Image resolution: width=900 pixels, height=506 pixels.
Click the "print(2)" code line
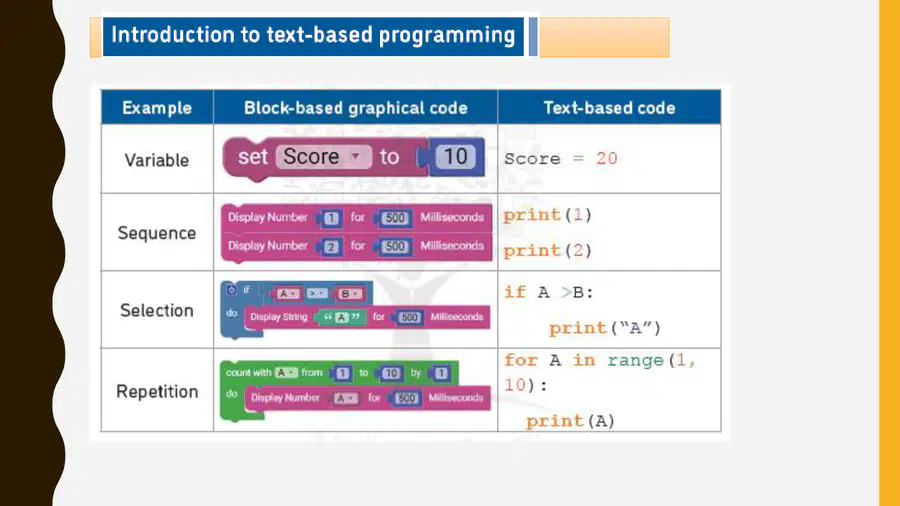coord(548,251)
